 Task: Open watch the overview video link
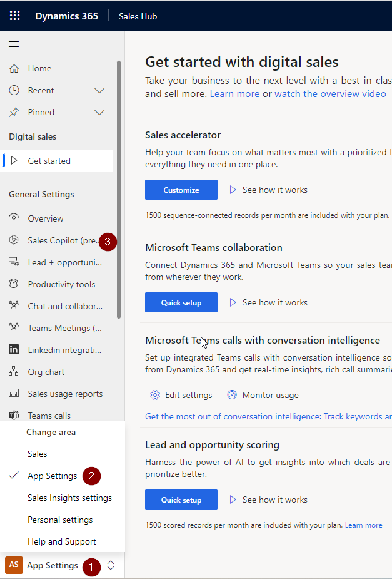tap(330, 94)
